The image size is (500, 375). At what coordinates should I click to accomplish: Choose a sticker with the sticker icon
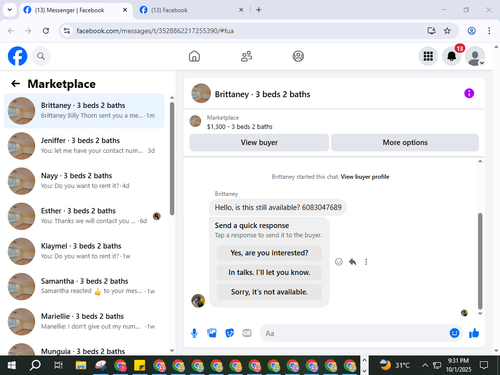[x=229, y=333]
